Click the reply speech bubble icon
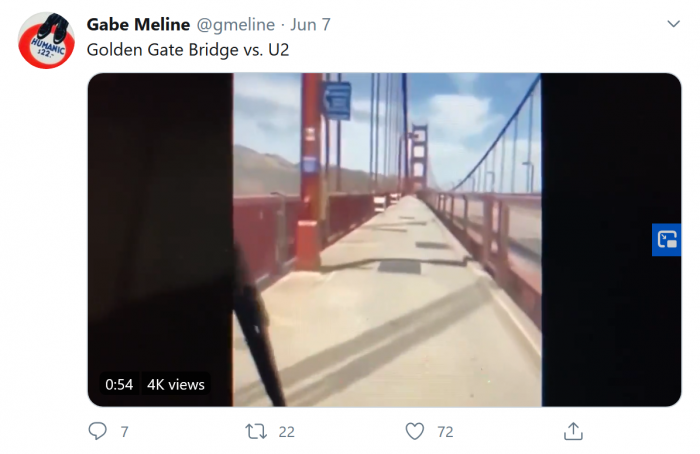 click(x=98, y=431)
